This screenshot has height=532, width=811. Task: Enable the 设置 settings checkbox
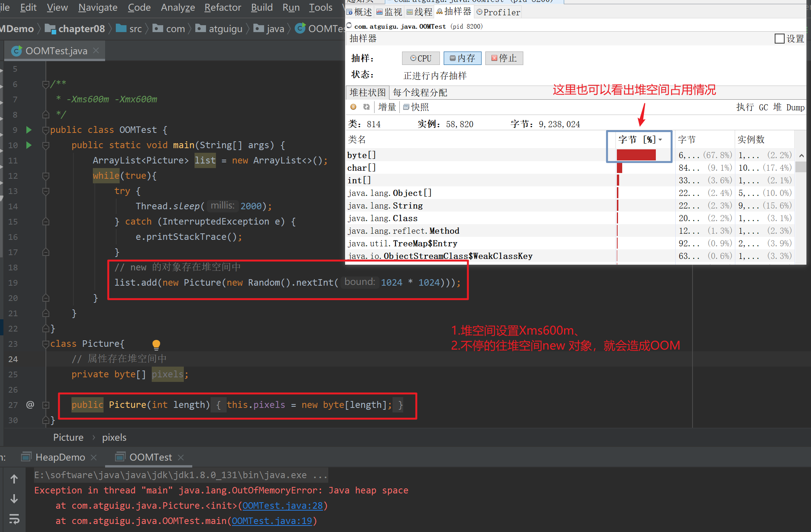(x=779, y=39)
